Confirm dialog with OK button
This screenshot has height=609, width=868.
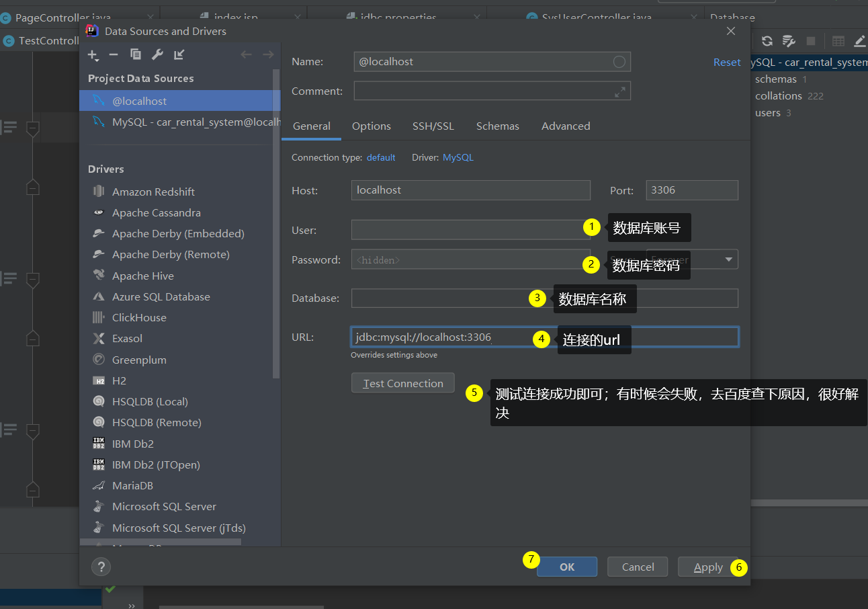(x=567, y=567)
